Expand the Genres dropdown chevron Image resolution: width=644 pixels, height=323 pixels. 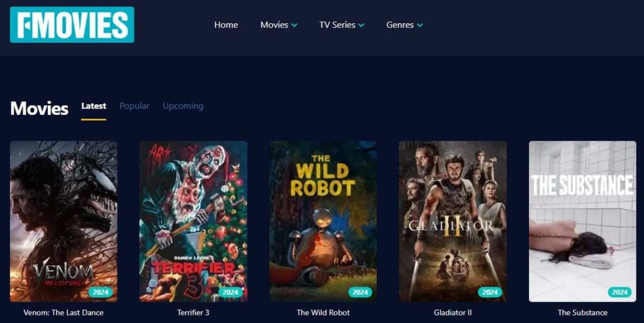[x=419, y=25]
